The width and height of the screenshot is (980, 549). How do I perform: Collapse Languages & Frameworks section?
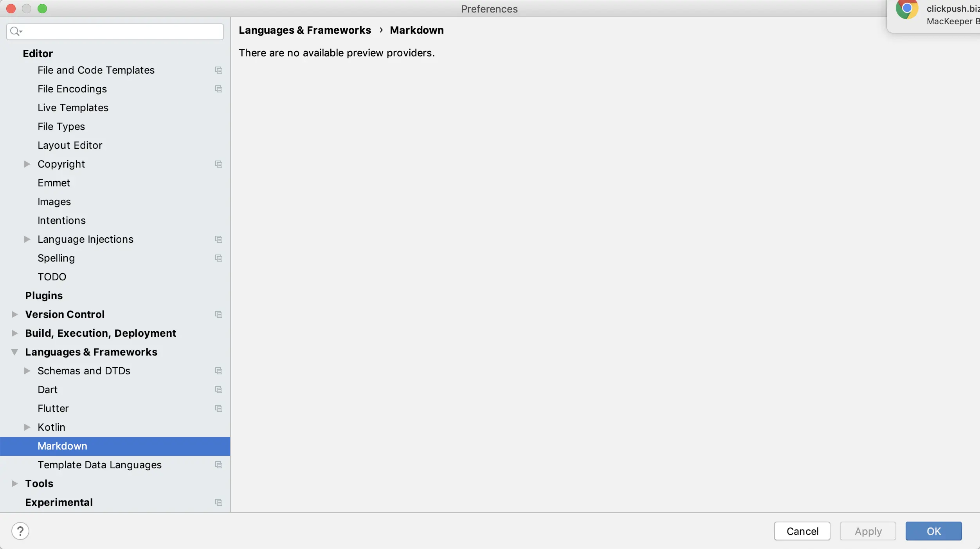click(x=14, y=352)
